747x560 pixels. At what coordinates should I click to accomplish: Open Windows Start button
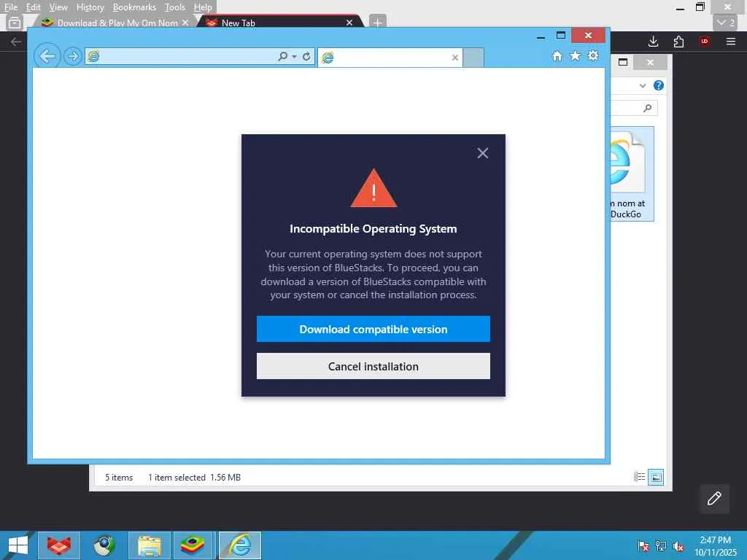tap(18, 545)
